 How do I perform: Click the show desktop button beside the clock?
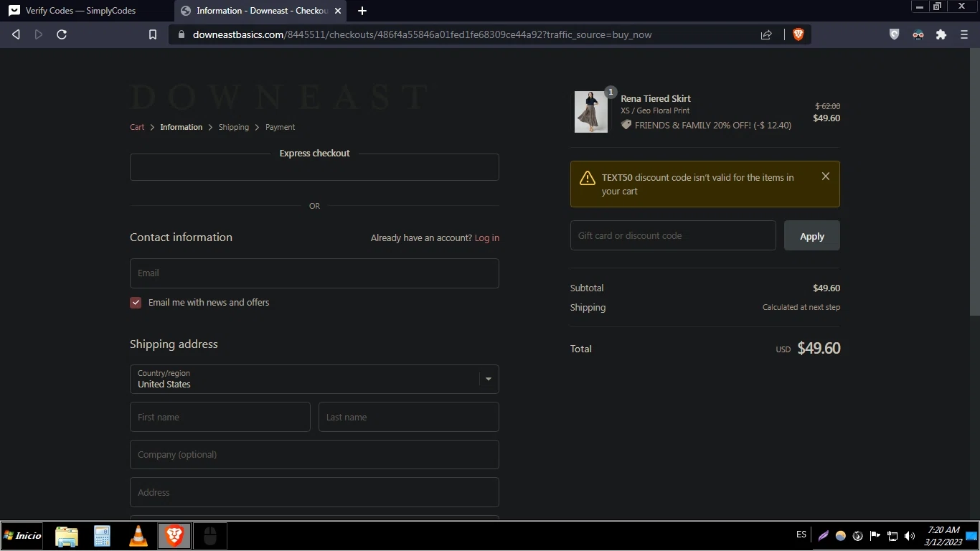pyautogui.click(x=972, y=536)
